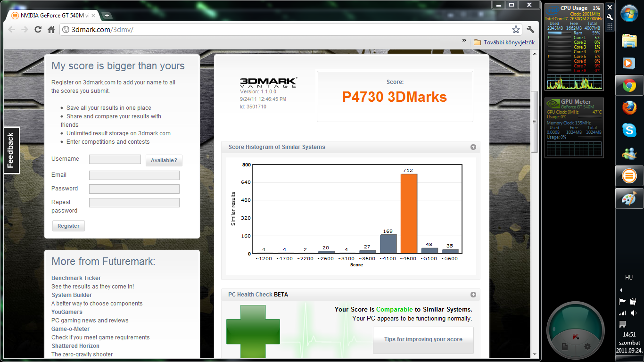This screenshot has width=644, height=362.
Task: Open Windows Start orb
Action: [x=629, y=13]
